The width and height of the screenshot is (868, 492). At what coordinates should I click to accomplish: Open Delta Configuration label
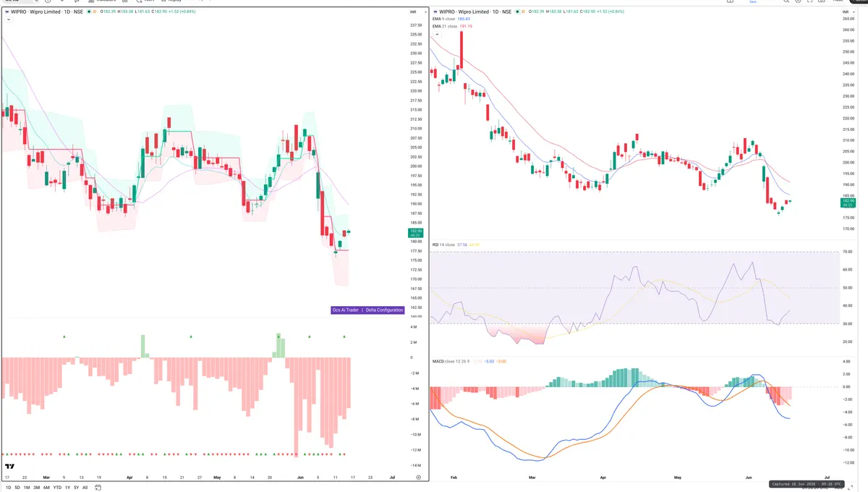coord(384,310)
